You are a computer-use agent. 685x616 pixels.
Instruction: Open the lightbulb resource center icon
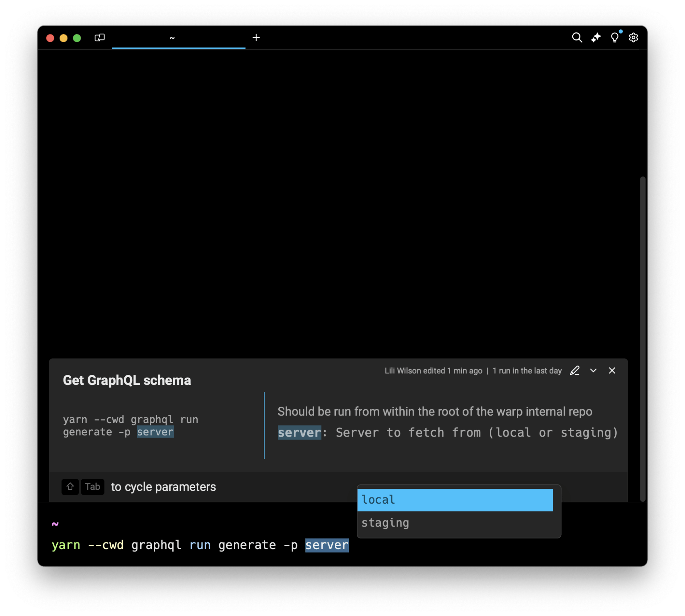click(x=615, y=37)
